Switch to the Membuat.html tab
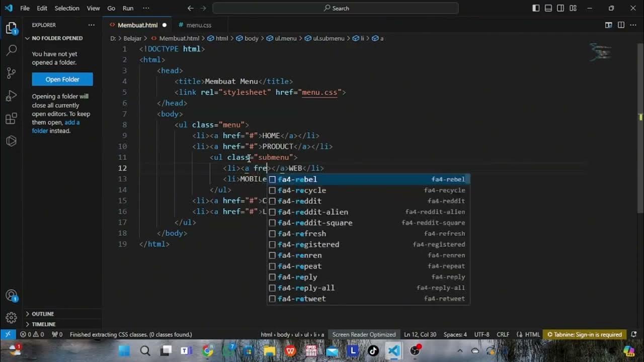The height and width of the screenshot is (362, 644). pos(137,25)
